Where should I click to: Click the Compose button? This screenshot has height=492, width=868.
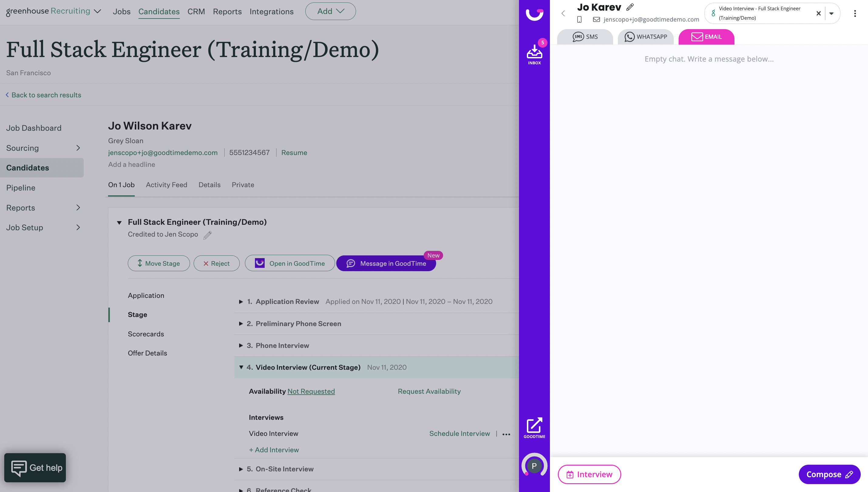(x=829, y=474)
